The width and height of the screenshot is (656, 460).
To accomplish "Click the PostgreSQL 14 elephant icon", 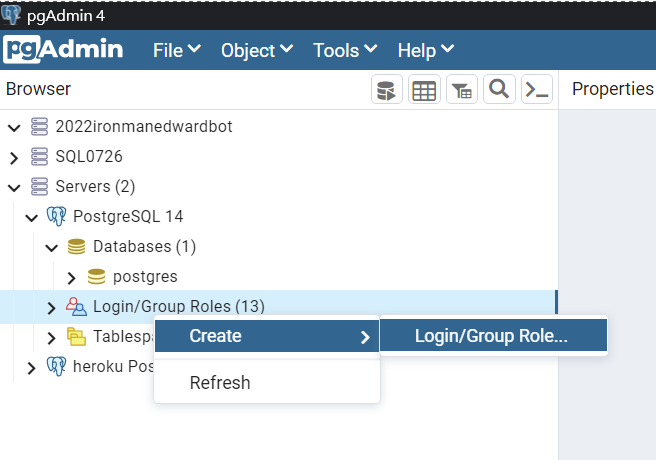I will click(56, 216).
